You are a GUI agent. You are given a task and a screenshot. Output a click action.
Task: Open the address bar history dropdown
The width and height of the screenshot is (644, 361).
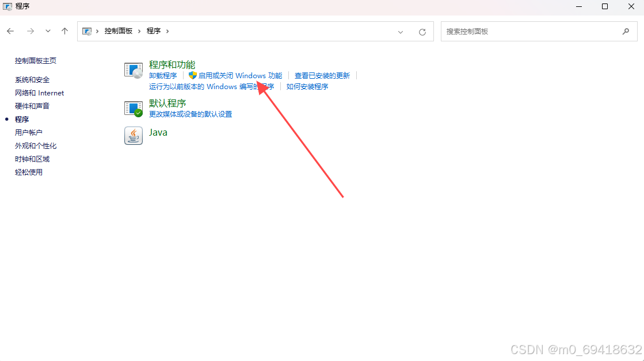click(x=401, y=32)
